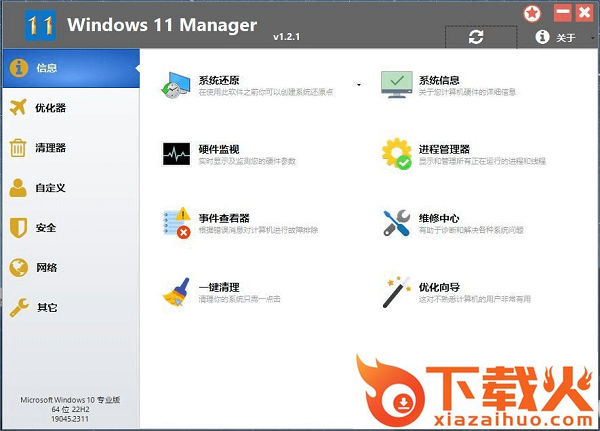The height and width of the screenshot is (431, 600).
Task: Click the user icon beside 自定义
Action: tap(18, 188)
